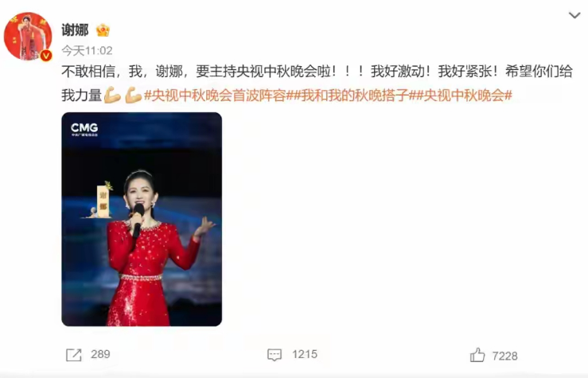The height and width of the screenshot is (378, 588).
Task: Open the last hashtag #央视中秋晚会#
Action: tap(464, 95)
